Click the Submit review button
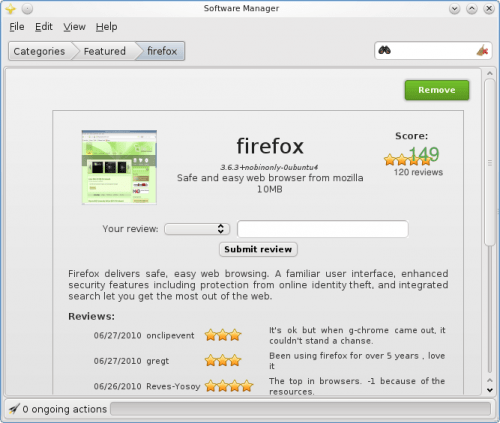The width and height of the screenshot is (500, 423). (258, 249)
